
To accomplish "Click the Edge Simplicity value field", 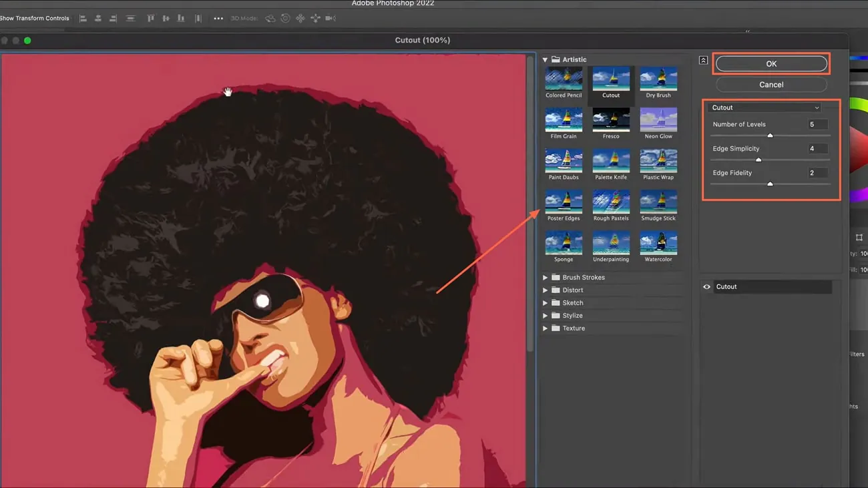I will coord(817,148).
